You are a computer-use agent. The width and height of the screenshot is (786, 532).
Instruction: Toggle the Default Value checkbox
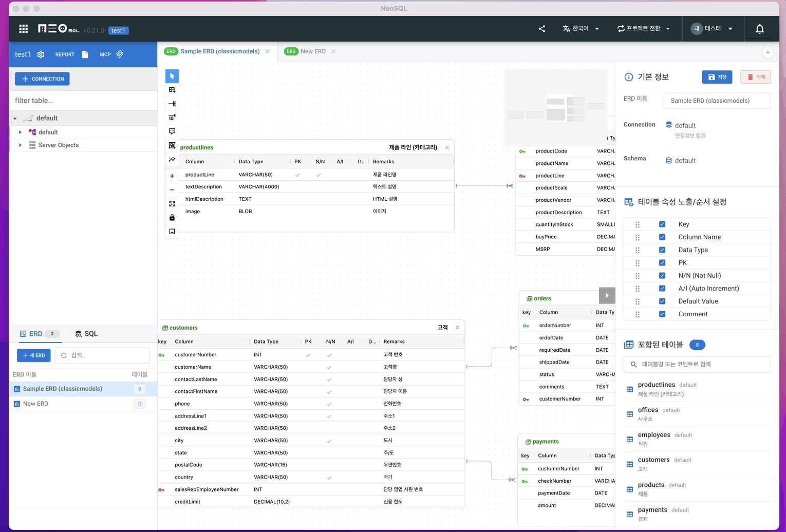click(662, 301)
